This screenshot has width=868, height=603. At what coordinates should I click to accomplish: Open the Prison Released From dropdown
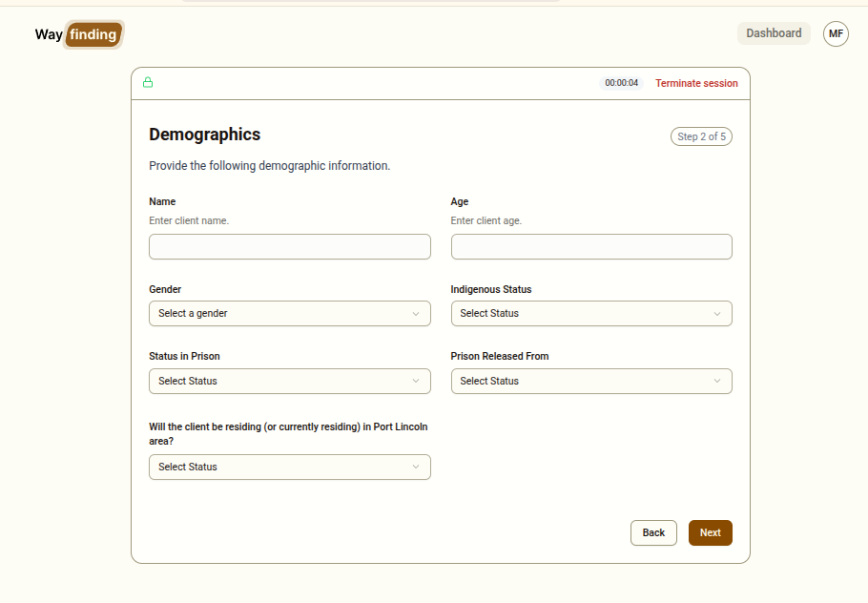[591, 381]
